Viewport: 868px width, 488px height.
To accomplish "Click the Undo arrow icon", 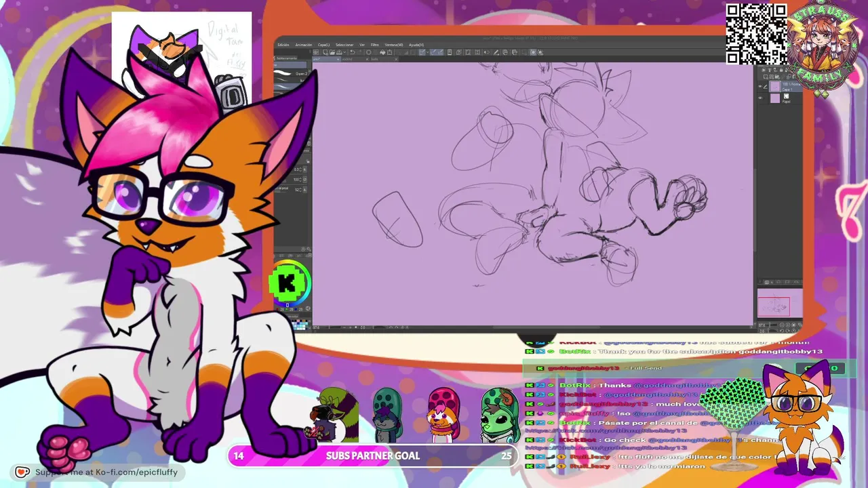I will pyautogui.click(x=352, y=52).
